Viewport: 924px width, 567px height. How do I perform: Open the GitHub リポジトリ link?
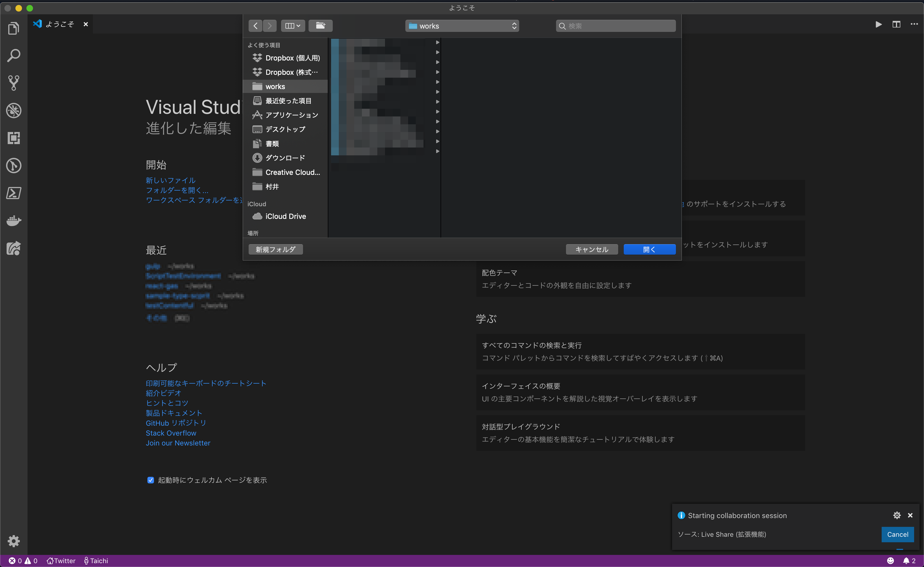click(176, 423)
